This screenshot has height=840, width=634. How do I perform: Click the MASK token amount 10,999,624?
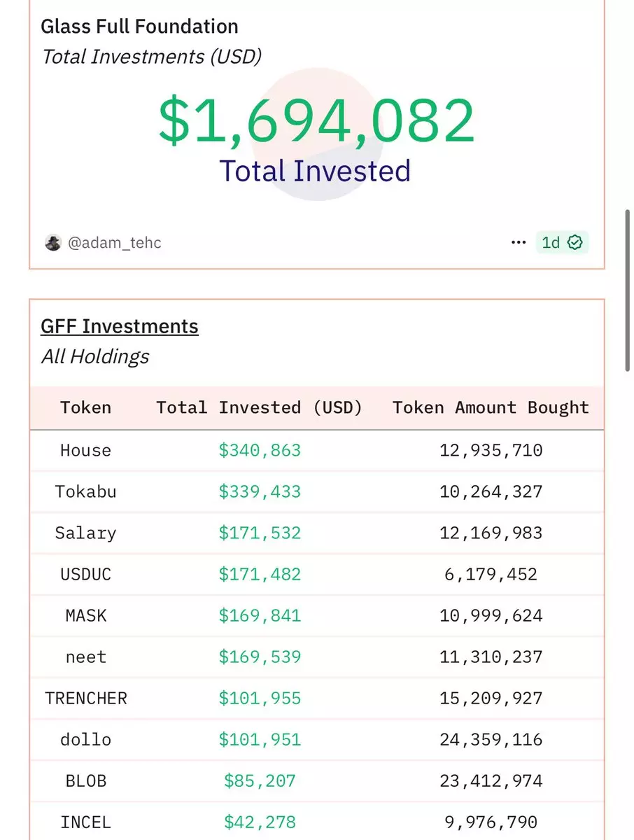click(x=491, y=615)
